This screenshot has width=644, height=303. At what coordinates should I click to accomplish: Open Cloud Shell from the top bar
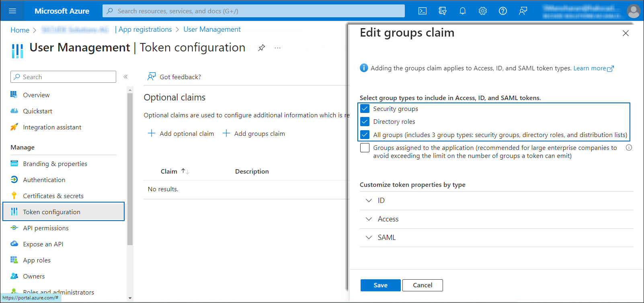coord(422,11)
